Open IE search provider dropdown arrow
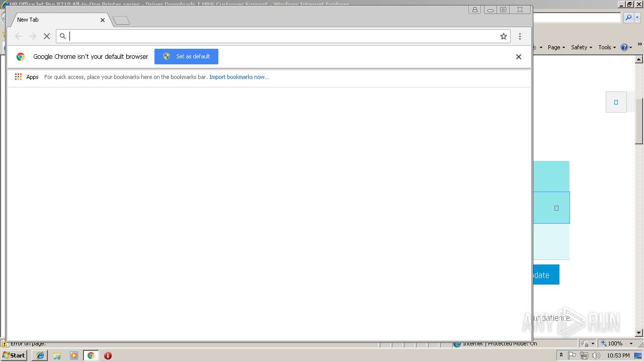Image resolution: width=644 pixels, height=362 pixels. click(x=637, y=18)
